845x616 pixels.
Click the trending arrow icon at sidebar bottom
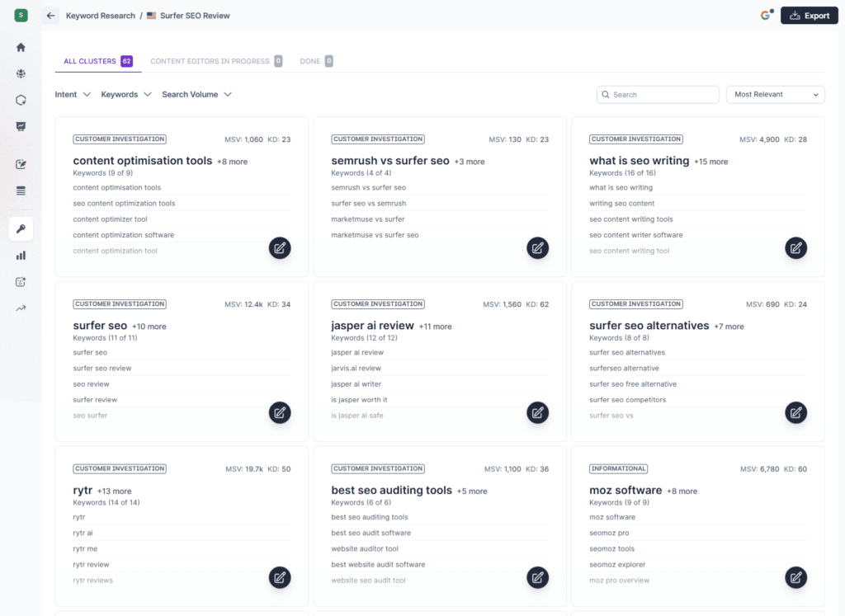(21, 308)
